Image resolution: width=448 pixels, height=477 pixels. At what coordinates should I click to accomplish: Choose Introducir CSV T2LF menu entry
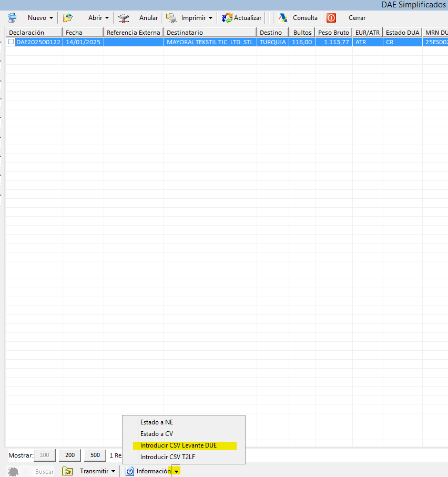point(168,457)
